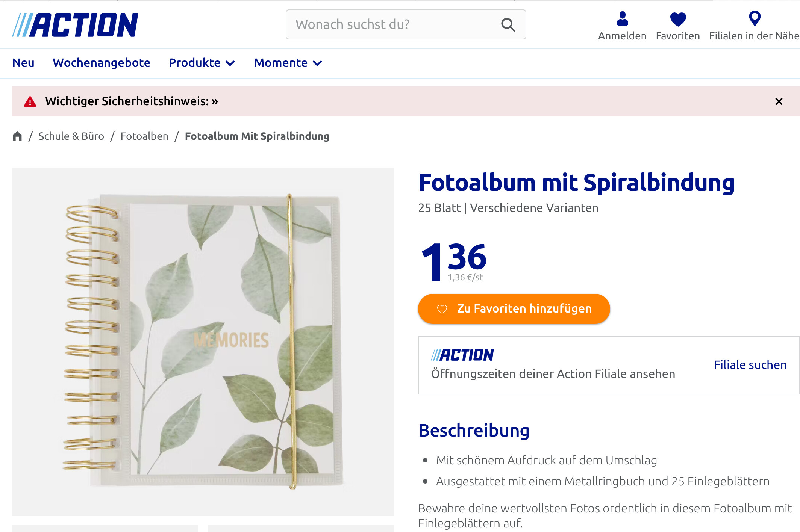Click the Produkte chevron arrow
The width and height of the screenshot is (800, 532).
(x=230, y=63)
